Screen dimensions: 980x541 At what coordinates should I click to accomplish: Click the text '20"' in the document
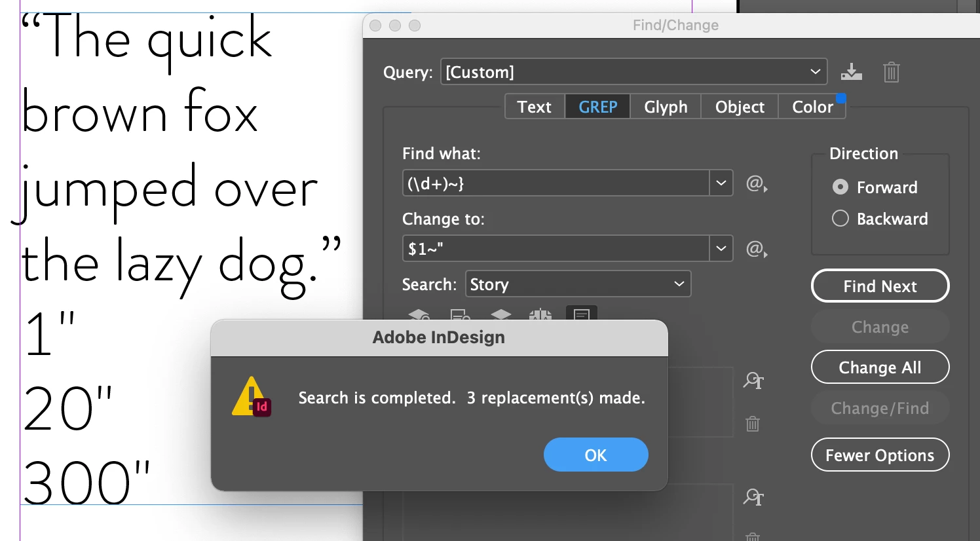click(x=68, y=408)
